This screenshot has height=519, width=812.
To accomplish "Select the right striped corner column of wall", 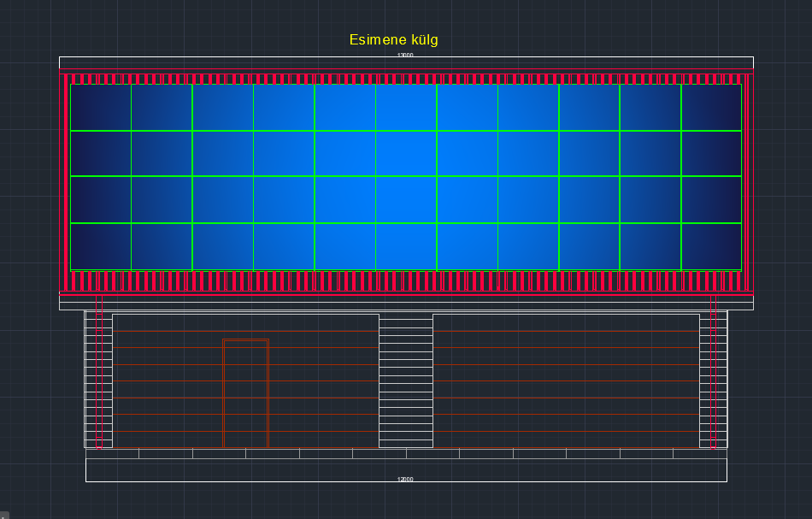I will (x=721, y=380).
